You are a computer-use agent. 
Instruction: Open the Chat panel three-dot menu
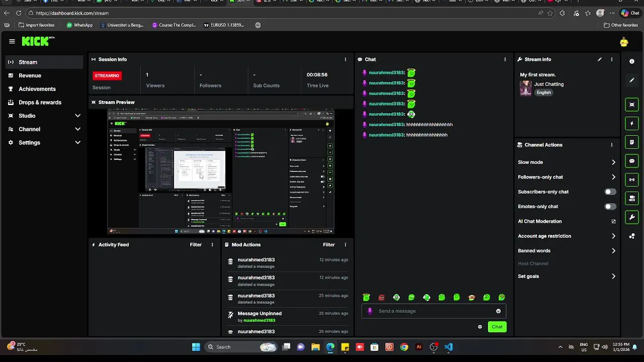point(505,59)
